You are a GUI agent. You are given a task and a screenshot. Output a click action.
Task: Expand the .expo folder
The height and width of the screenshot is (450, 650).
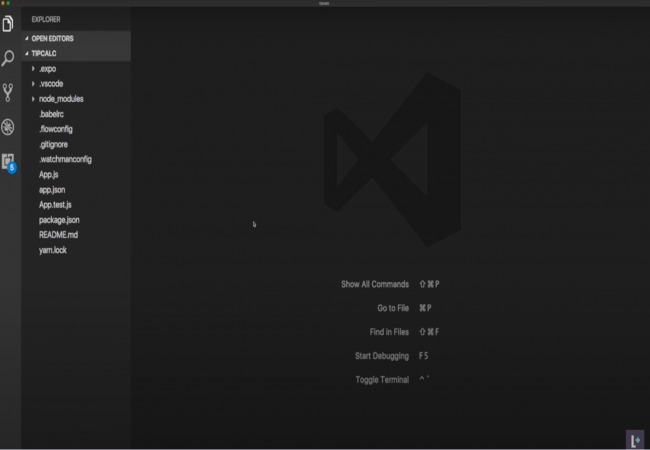coord(76,69)
